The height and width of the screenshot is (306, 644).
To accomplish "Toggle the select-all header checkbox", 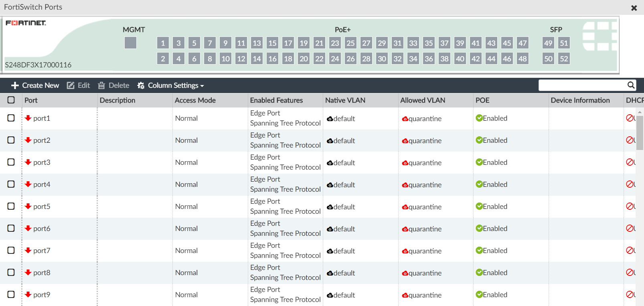I will [11, 100].
